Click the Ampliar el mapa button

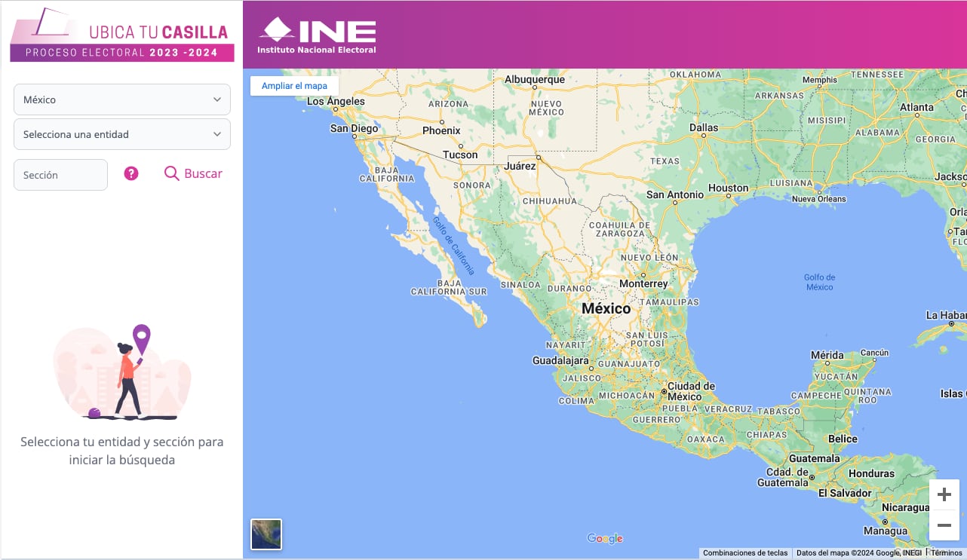pyautogui.click(x=294, y=86)
